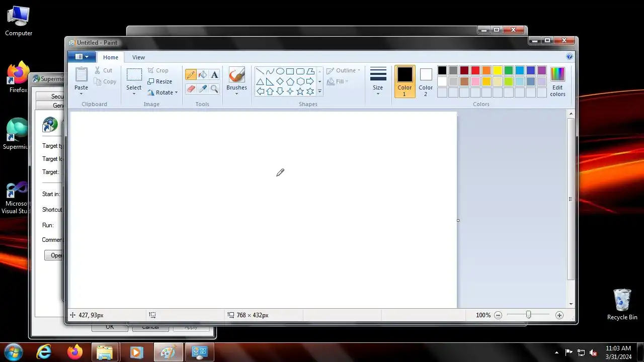Activate the Color 2 background selector
644x362 pixels.
pos(426,81)
